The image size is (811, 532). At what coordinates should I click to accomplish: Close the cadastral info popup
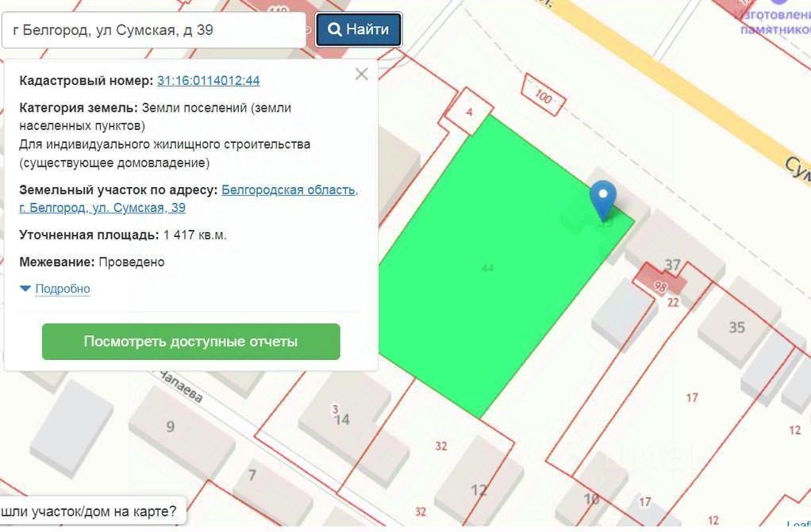(362, 74)
